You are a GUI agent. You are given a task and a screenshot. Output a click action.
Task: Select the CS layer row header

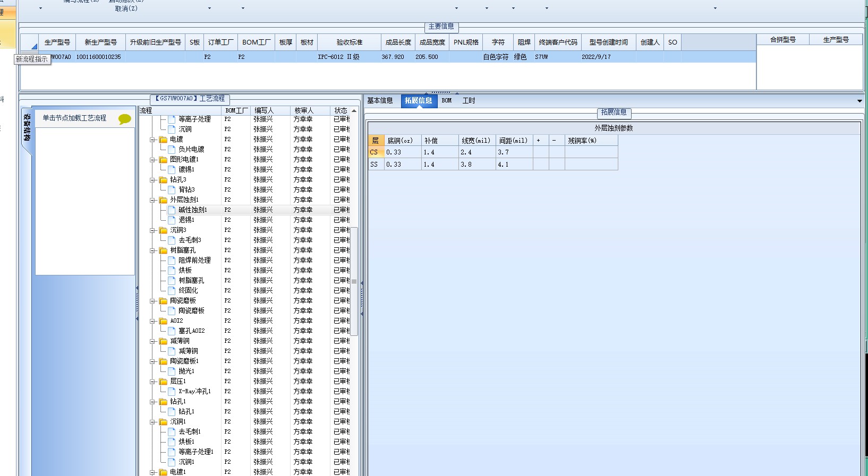pos(376,152)
